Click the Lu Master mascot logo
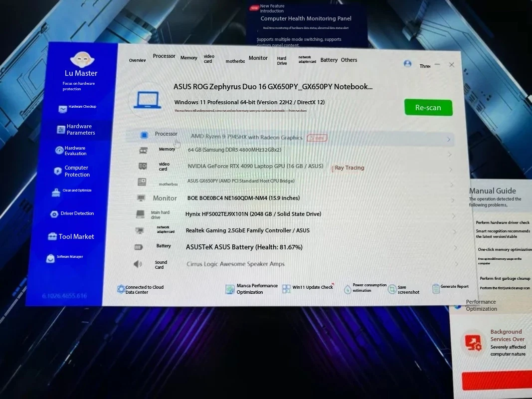This screenshot has width=532, height=399. 82,59
